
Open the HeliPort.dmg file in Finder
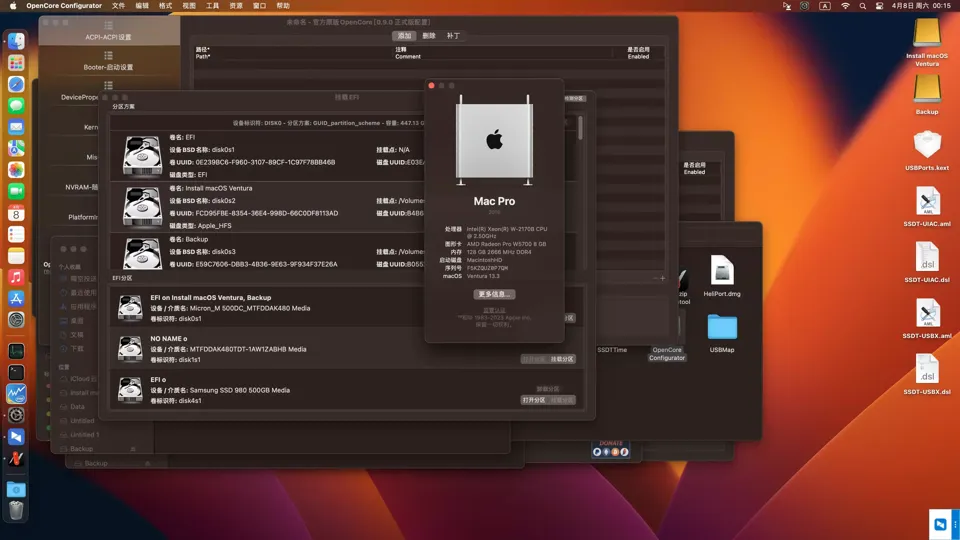[721, 271]
